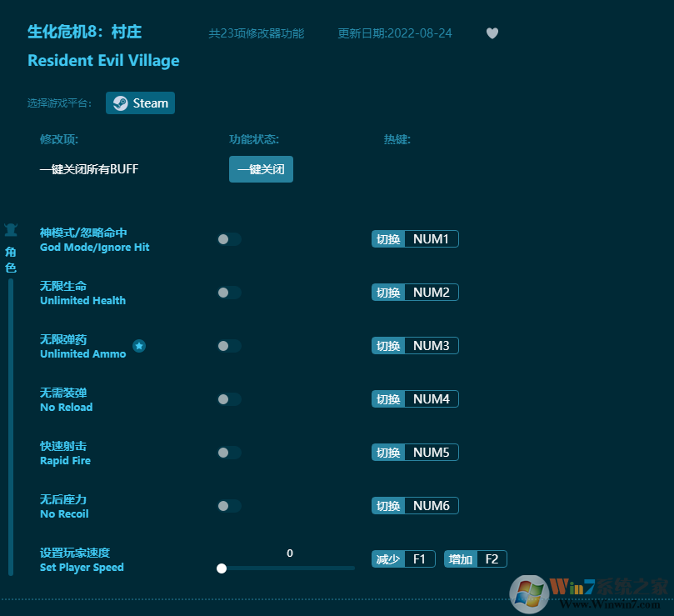This screenshot has width=674, height=616.
Task: Enable the No Reload toggle
Action: [x=228, y=399]
